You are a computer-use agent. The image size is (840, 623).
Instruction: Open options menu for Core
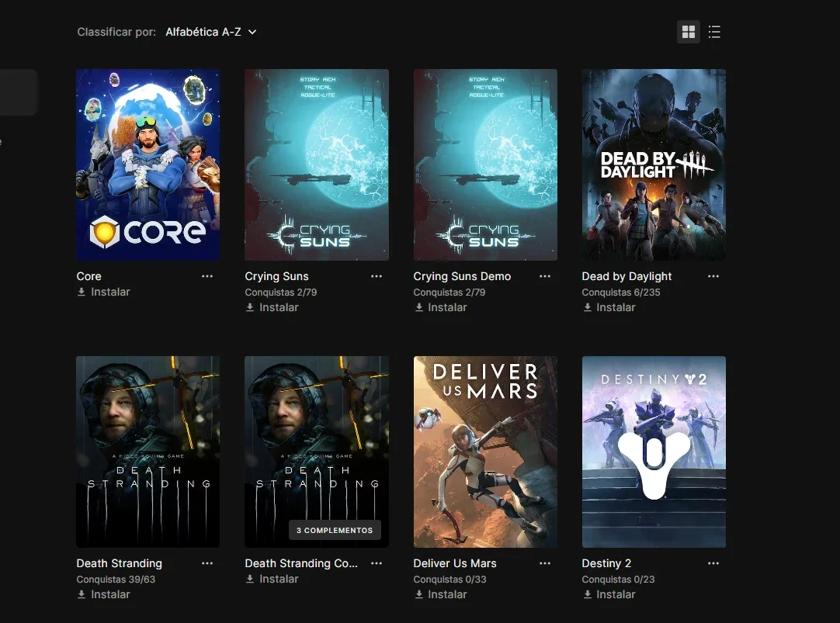207,276
